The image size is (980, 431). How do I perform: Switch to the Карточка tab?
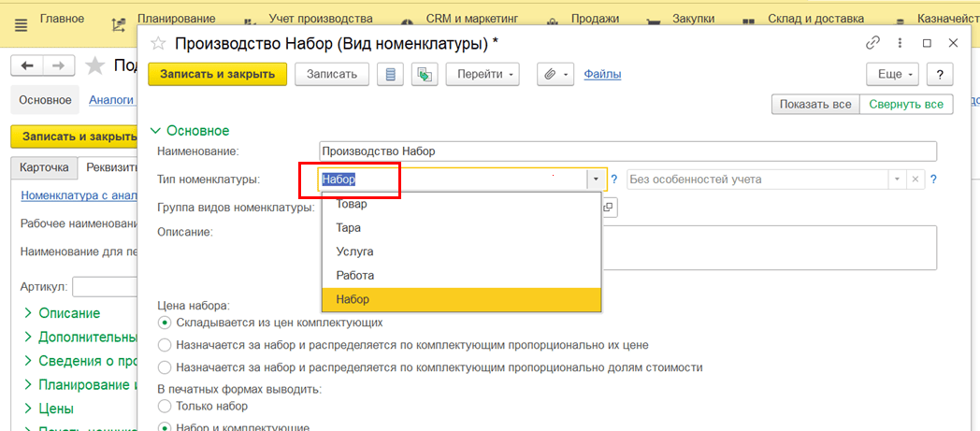[43, 167]
